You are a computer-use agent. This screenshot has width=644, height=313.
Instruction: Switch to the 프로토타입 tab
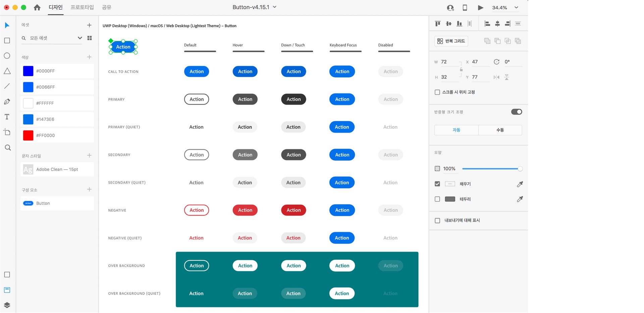[82, 7]
